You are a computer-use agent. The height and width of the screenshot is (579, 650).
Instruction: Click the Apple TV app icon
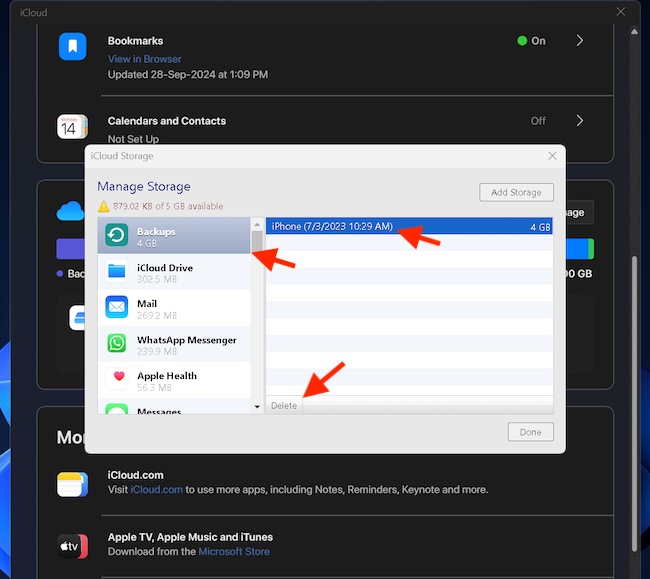tap(72, 545)
